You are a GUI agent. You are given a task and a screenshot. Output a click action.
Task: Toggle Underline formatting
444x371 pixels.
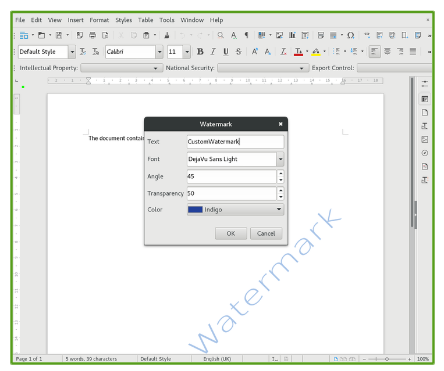coord(226,52)
